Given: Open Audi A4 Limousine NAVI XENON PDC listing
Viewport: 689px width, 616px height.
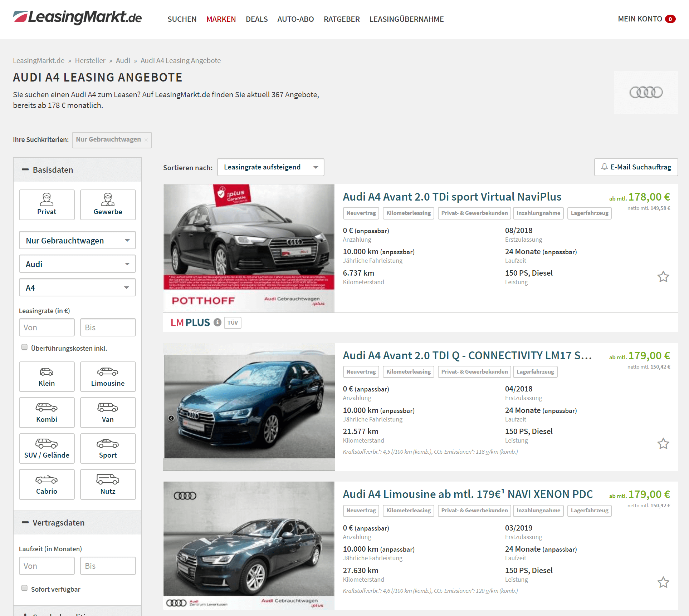Looking at the screenshot, I should coord(468,494).
